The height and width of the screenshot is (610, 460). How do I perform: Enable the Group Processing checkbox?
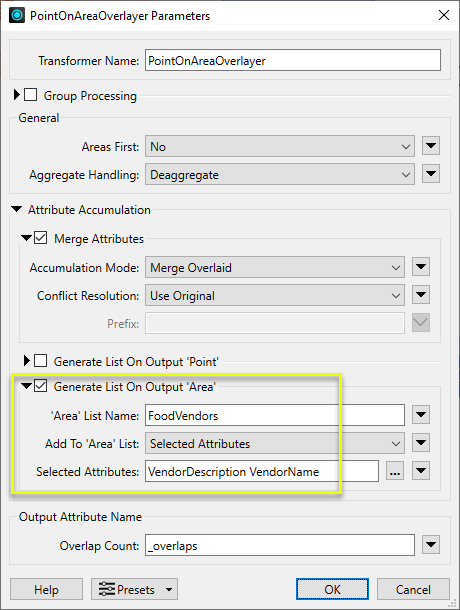click(31, 95)
